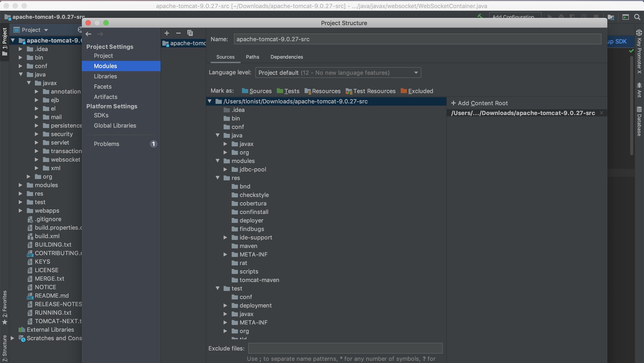Select tomcat-maven folder in Sources tree
The image size is (644, 363).
point(259,280)
